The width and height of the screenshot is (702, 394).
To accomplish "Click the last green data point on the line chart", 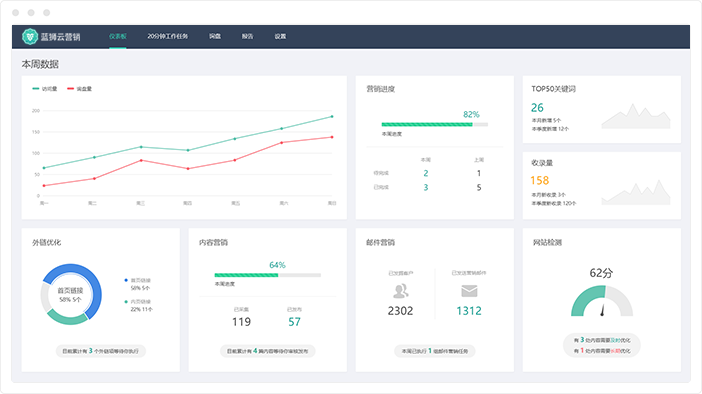I will [332, 116].
